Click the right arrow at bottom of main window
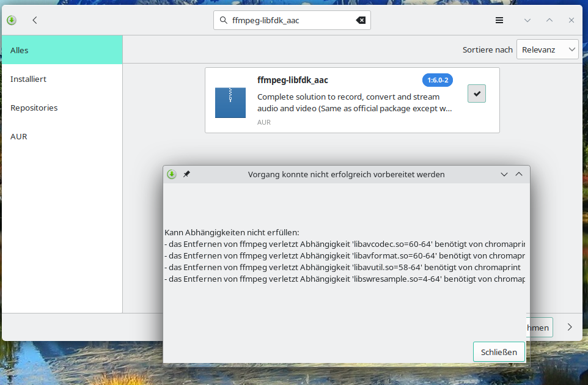 (570, 328)
